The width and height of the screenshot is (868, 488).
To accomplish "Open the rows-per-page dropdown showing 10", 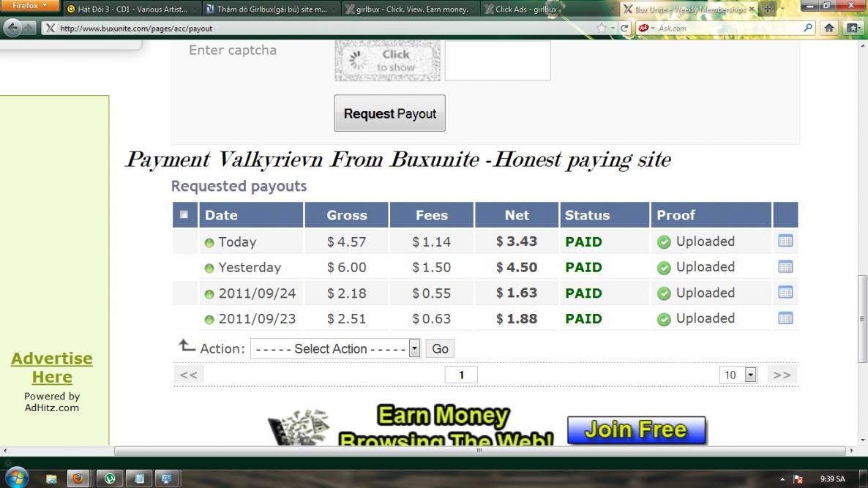I will click(738, 375).
